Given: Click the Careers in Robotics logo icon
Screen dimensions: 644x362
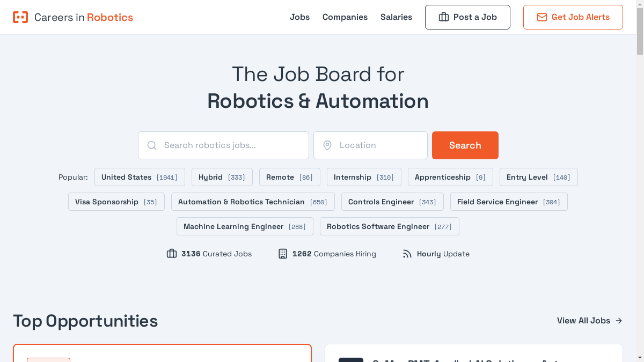Looking at the screenshot, I should (20, 17).
